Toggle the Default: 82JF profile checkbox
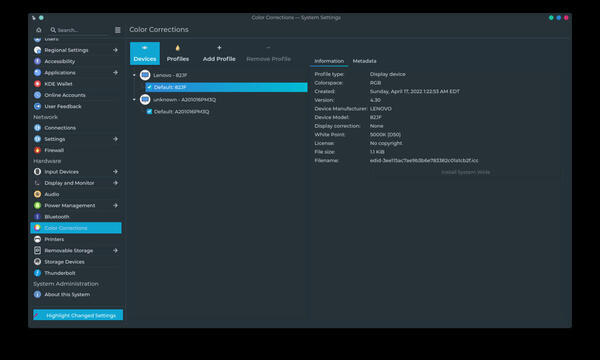 [x=149, y=87]
